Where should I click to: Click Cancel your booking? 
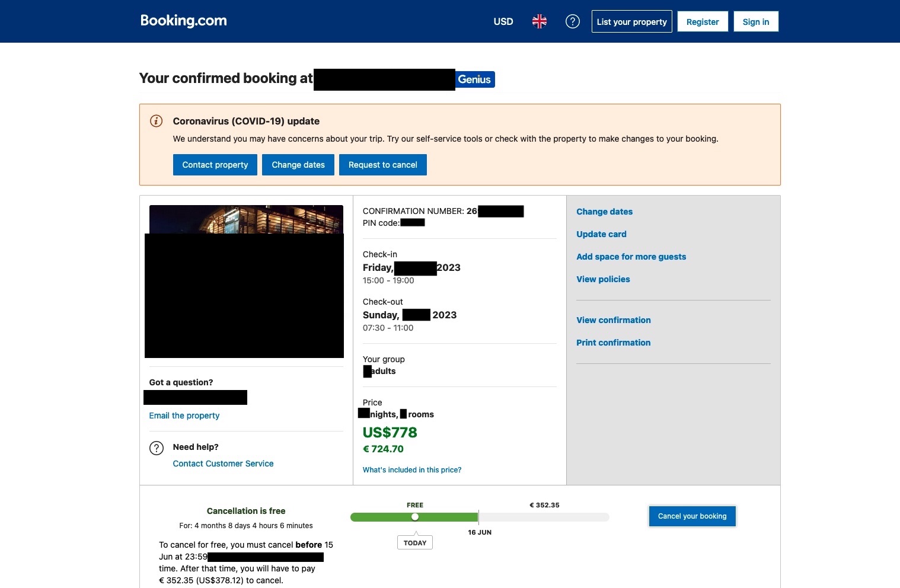(692, 516)
